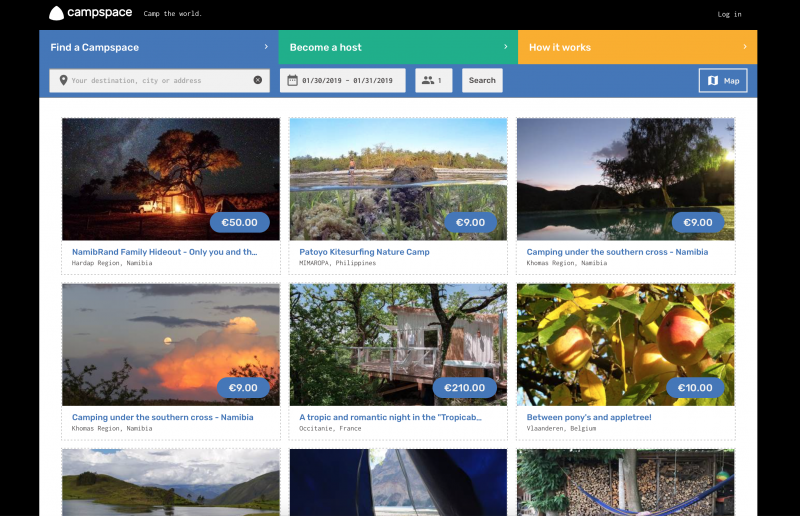Open Camping under the southern cross, €9.00 pool photo title

tap(617, 252)
